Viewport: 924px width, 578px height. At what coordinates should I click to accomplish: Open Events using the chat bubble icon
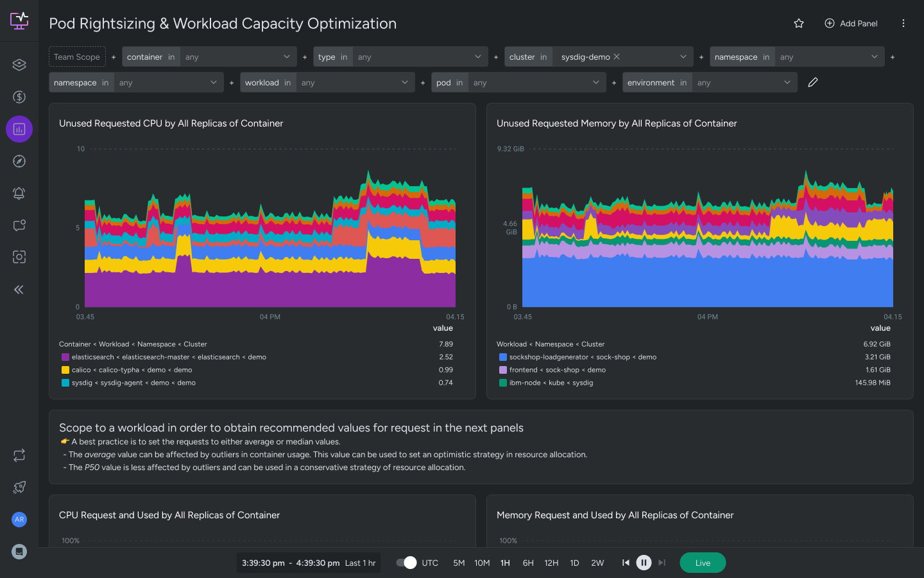tap(19, 225)
